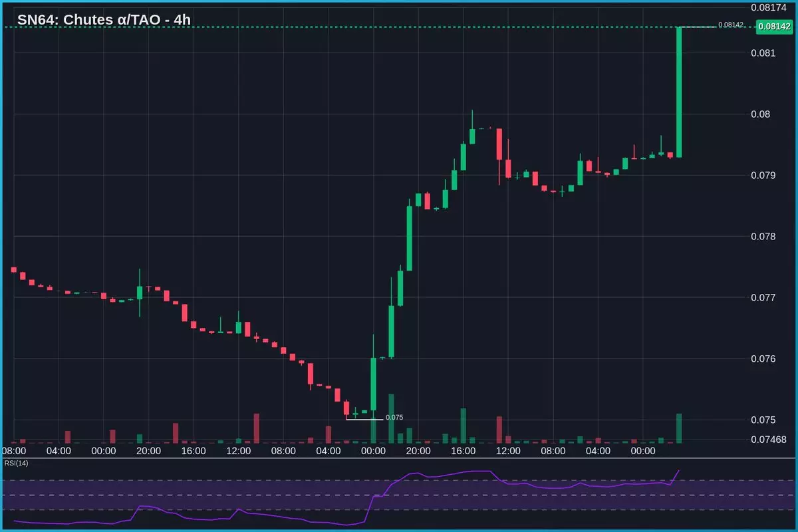The height and width of the screenshot is (532, 798).
Task: Click the 0.077 price axis label
Action: click(x=761, y=297)
